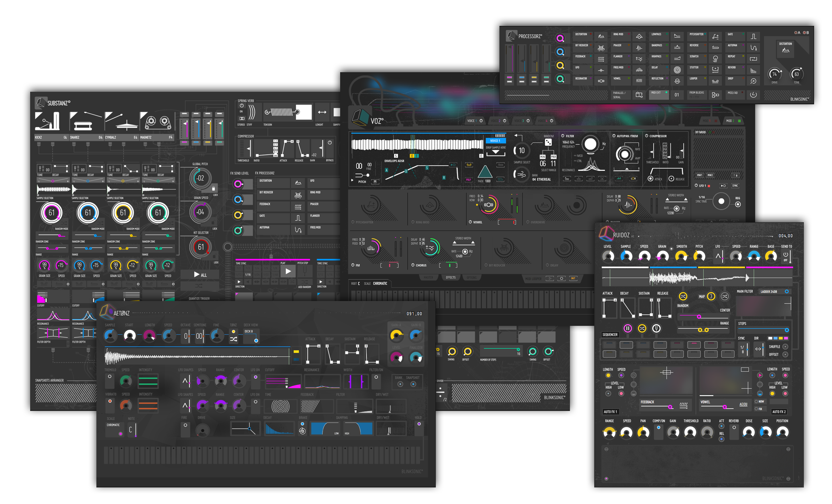Click the Ring Mod icon in Processorz

pyautogui.click(x=639, y=36)
